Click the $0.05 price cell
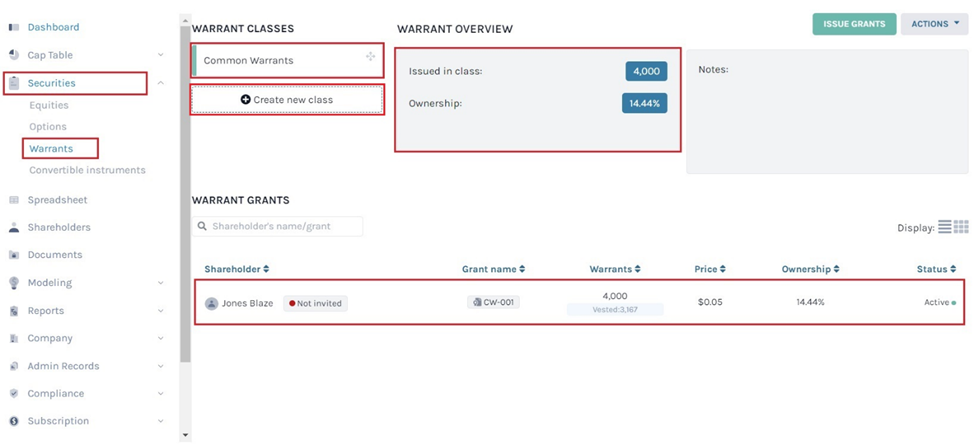The width and height of the screenshot is (974, 445). (x=710, y=302)
